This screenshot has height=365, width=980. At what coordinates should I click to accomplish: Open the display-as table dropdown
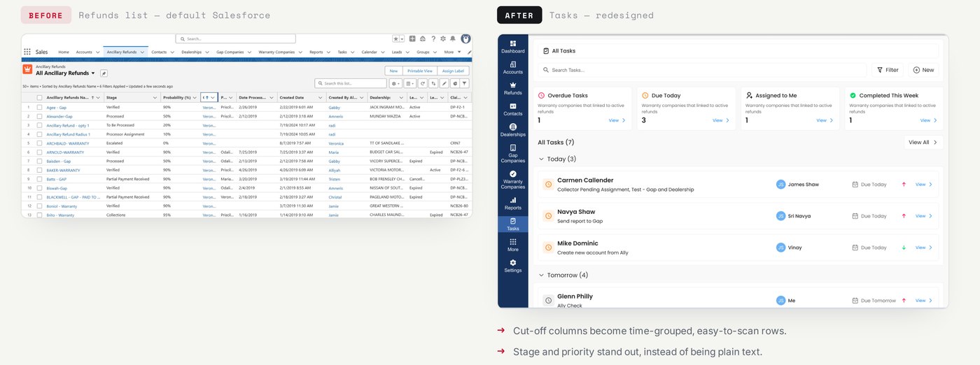pyautogui.click(x=409, y=83)
